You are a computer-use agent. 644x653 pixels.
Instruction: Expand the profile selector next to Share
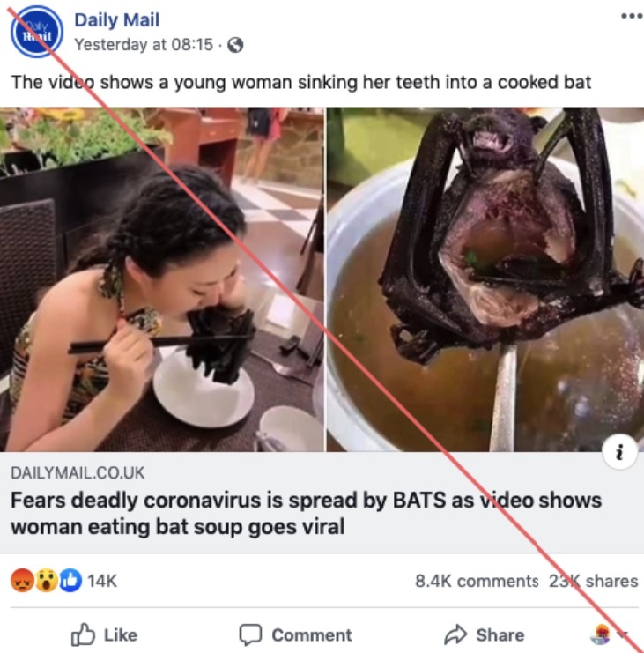tap(610, 634)
